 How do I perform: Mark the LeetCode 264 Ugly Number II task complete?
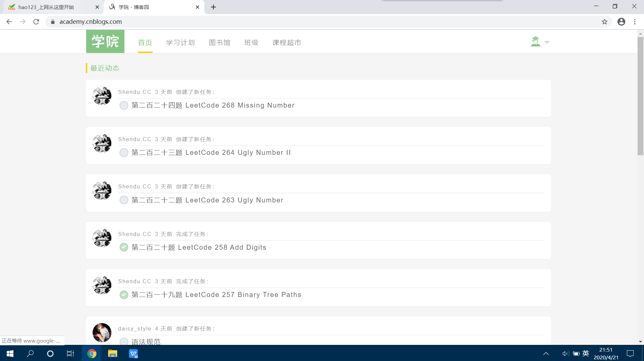pyautogui.click(x=124, y=153)
